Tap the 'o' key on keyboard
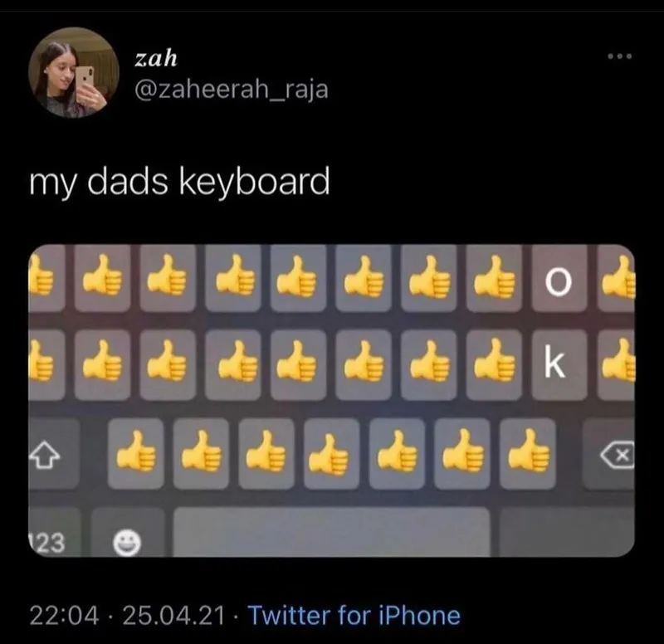The height and width of the screenshot is (644, 664). pyautogui.click(x=559, y=278)
